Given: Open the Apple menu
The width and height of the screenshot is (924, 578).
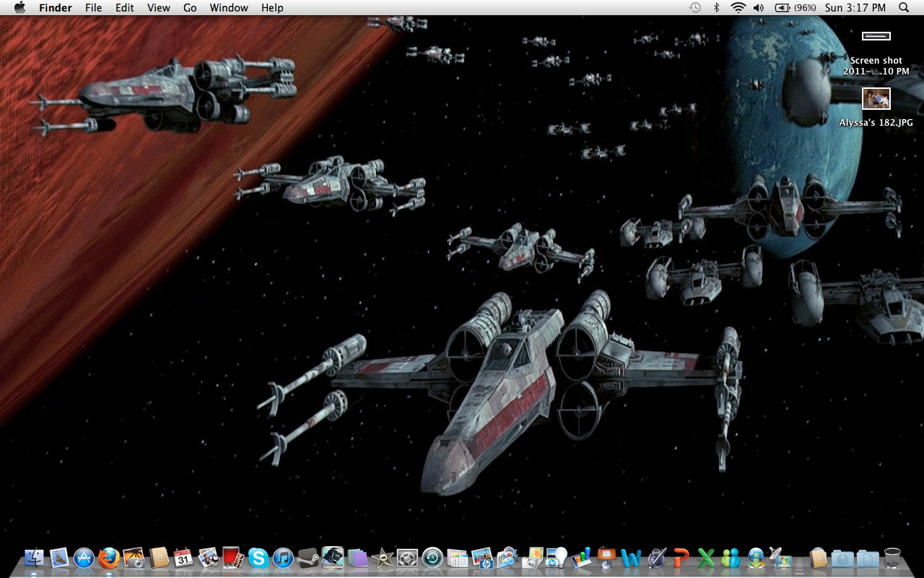Looking at the screenshot, I should click(x=19, y=8).
